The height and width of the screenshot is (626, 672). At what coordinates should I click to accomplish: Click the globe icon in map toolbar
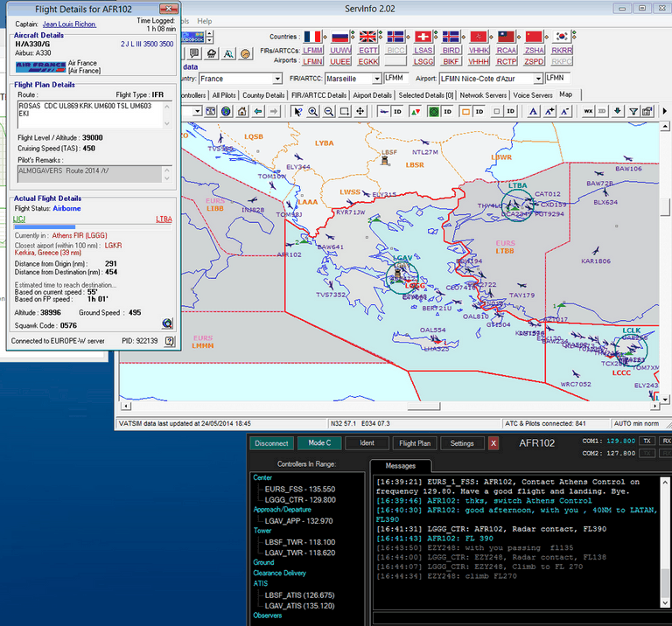[x=227, y=112]
